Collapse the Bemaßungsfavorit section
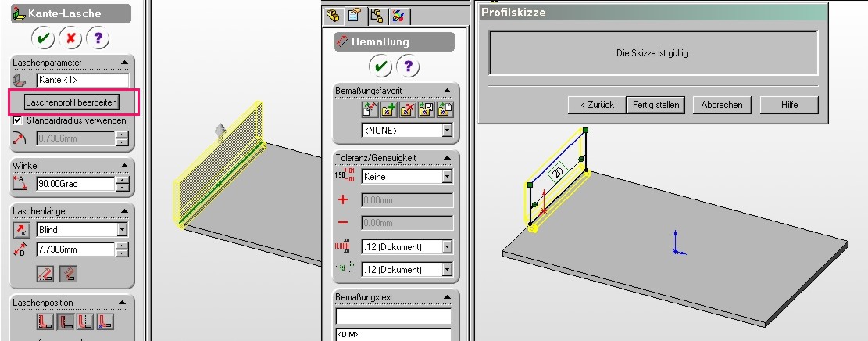 point(448,91)
